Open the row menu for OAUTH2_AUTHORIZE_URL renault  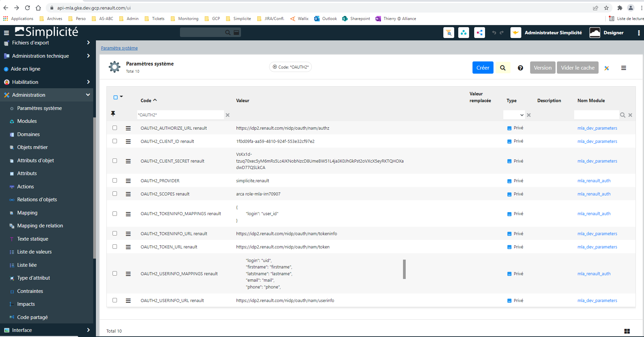click(128, 128)
